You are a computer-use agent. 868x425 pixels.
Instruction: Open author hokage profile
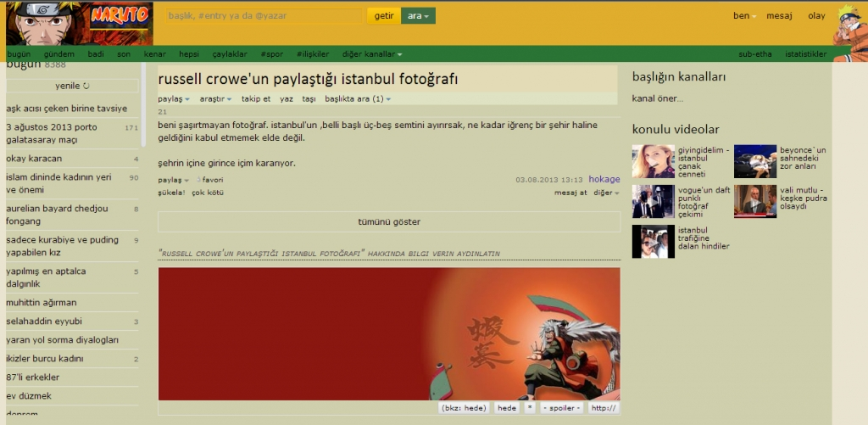[x=604, y=180]
